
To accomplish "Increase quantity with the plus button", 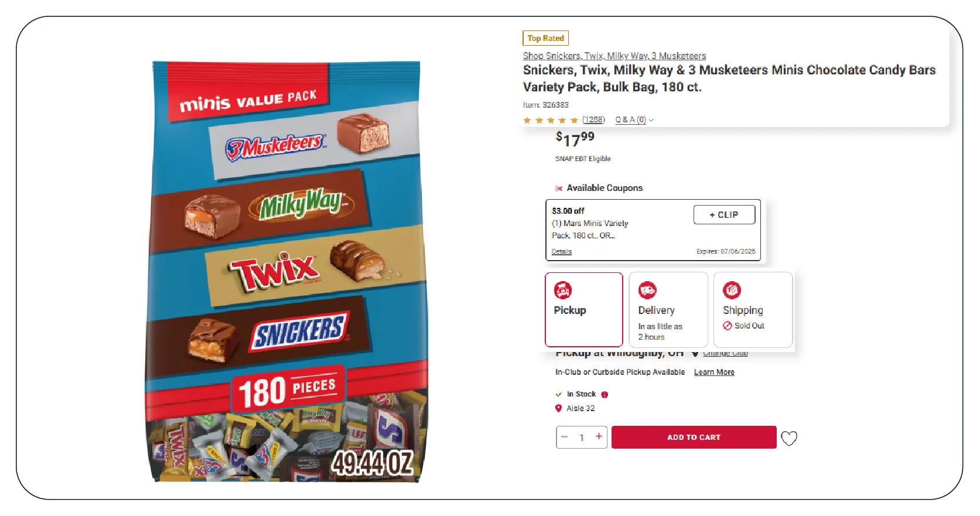I will (x=599, y=436).
